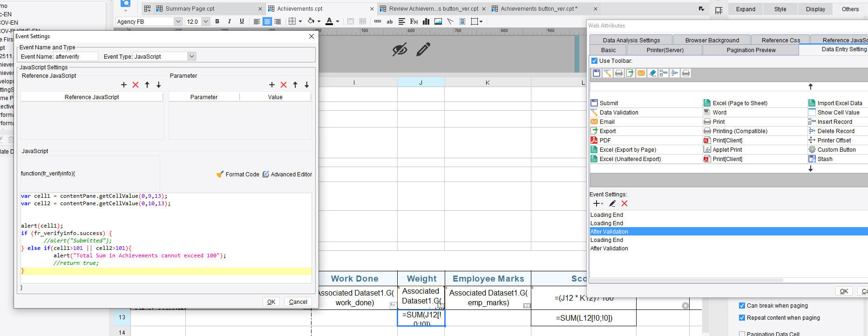
Task: Click Format Code in Event Settings
Action: point(238,174)
